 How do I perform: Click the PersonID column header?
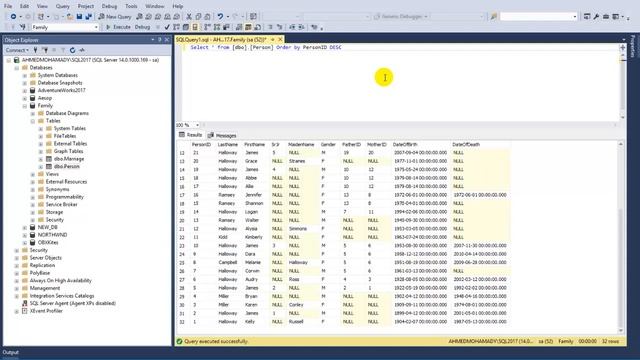point(201,144)
